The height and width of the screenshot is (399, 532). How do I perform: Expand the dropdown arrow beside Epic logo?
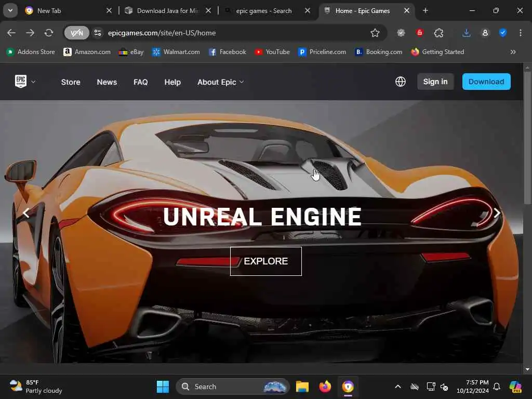click(33, 82)
